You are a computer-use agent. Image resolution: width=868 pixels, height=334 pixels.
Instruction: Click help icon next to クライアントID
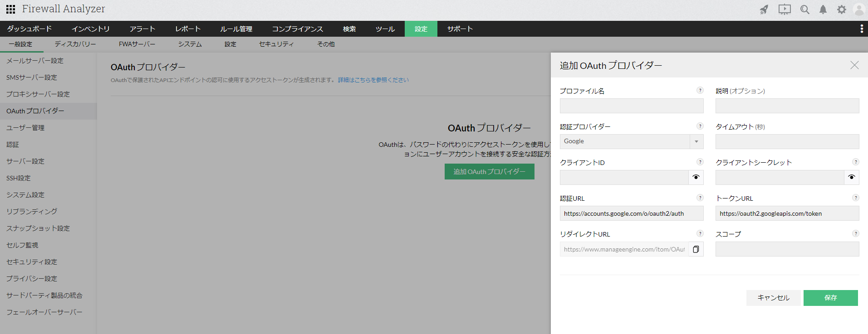(700, 162)
